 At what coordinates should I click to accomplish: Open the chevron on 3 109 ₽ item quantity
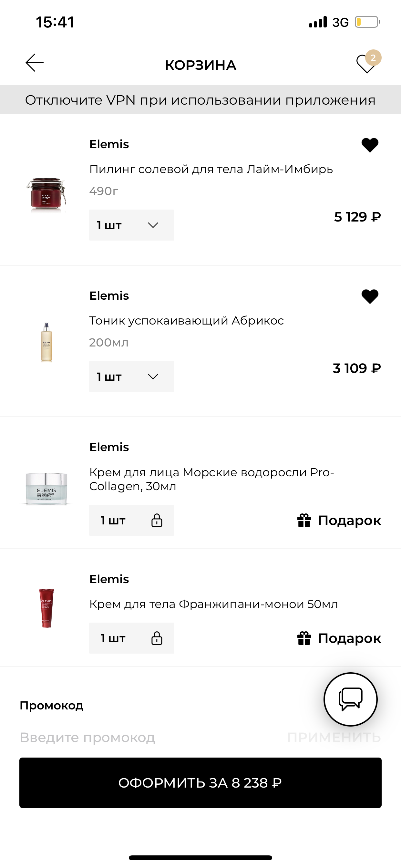tap(153, 377)
